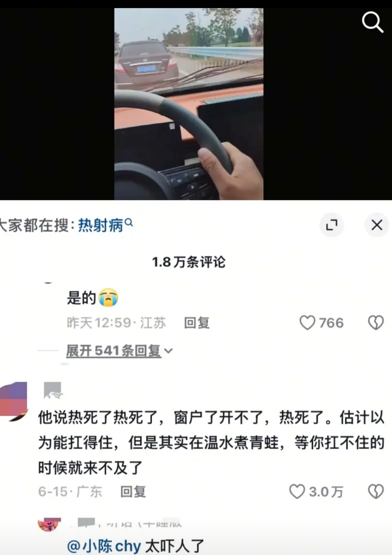Select the 1.8万条评论 comments header
The height and width of the screenshot is (555, 392).
point(189,262)
